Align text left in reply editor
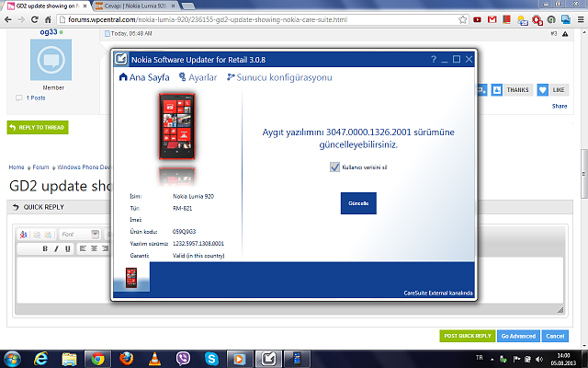Screen dimensions: 588x368 tap(83, 248)
